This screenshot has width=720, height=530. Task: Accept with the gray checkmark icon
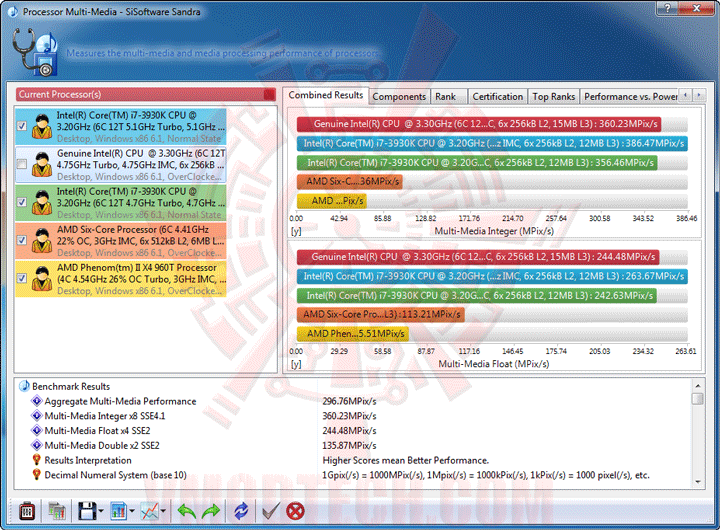pyautogui.click(x=270, y=511)
